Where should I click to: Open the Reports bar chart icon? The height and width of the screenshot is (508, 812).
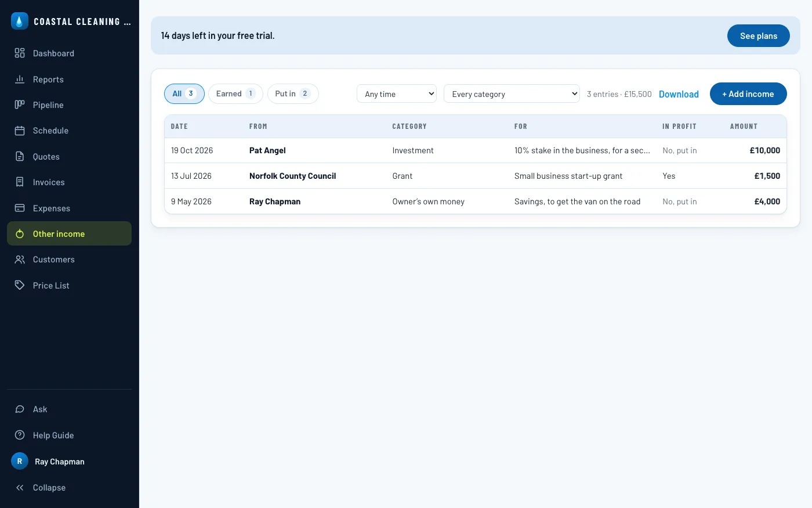click(20, 80)
